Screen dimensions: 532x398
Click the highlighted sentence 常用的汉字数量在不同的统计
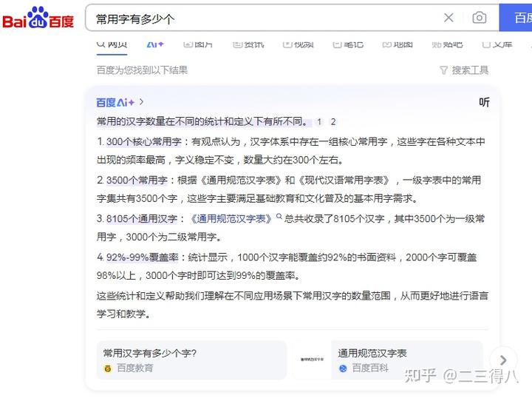[202, 121]
